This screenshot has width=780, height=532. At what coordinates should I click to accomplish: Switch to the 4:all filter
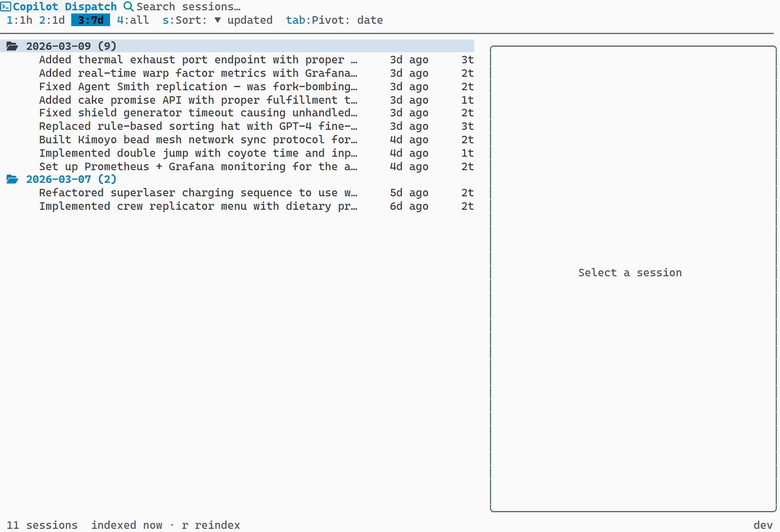(133, 20)
